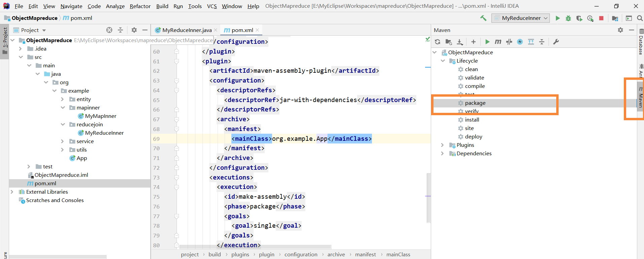Click the mainClass breadcrumb
This screenshot has width=644, height=259.
tap(398, 255)
